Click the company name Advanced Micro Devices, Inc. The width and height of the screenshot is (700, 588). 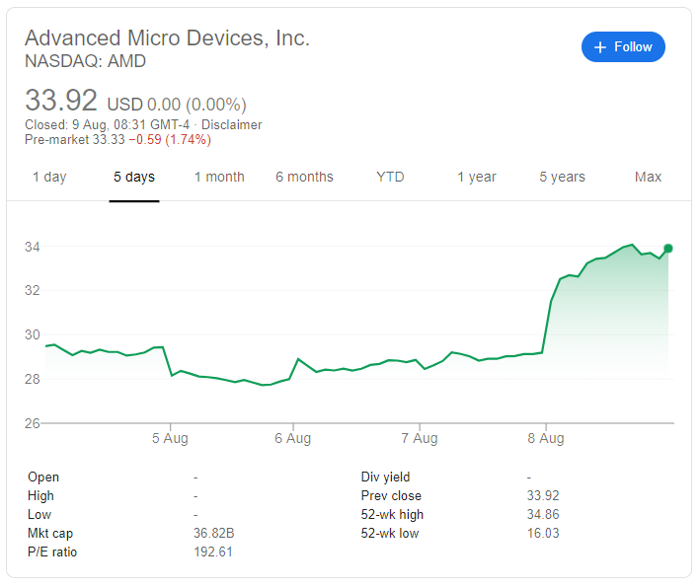tap(167, 38)
